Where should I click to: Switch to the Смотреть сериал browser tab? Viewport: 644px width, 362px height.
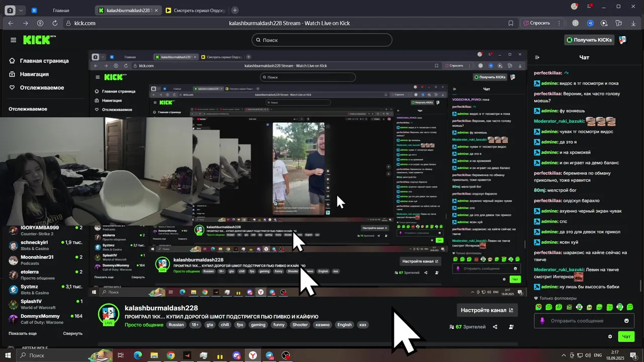click(195, 10)
